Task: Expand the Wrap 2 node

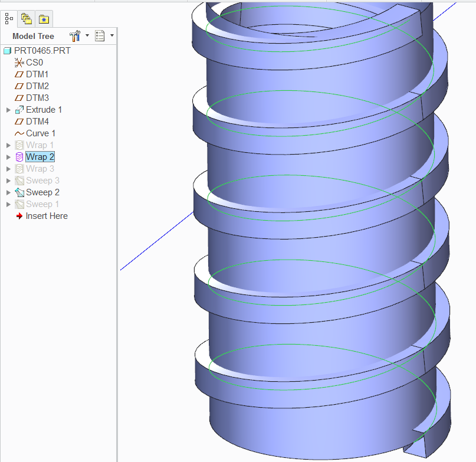Action: (x=8, y=157)
